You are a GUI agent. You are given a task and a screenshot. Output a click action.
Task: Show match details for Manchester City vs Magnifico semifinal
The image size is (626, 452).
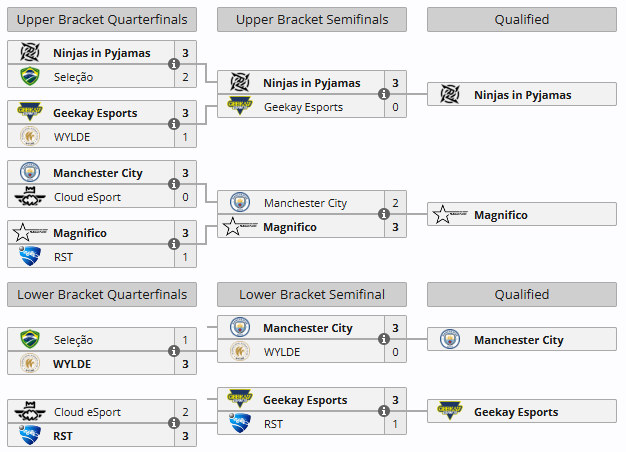pos(384,214)
